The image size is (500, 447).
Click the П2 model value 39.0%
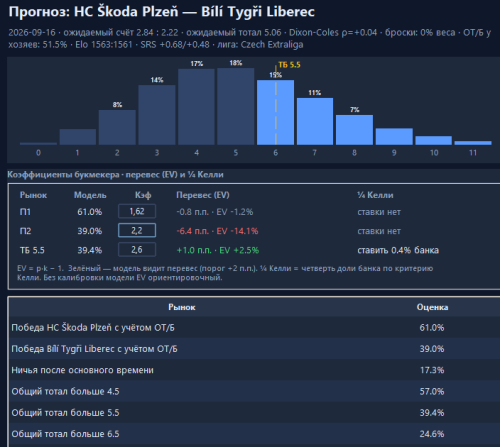coord(90,231)
